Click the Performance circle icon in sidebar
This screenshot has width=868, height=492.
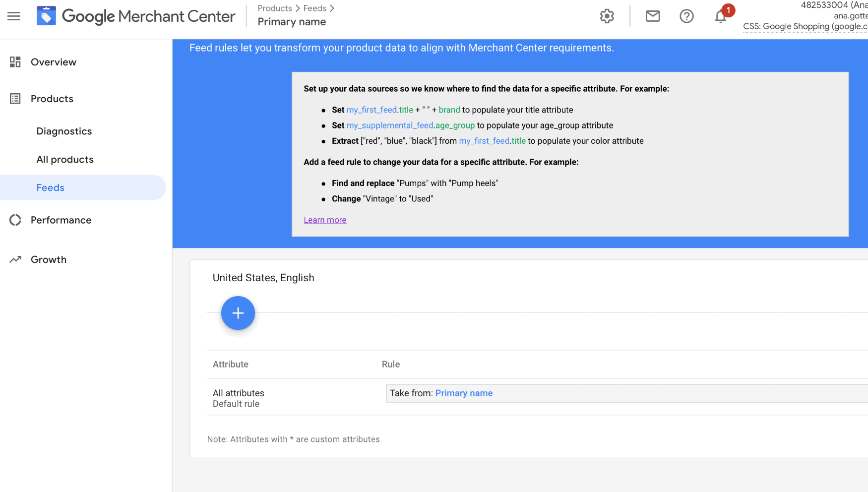pyautogui.click(x=15, y=220)
